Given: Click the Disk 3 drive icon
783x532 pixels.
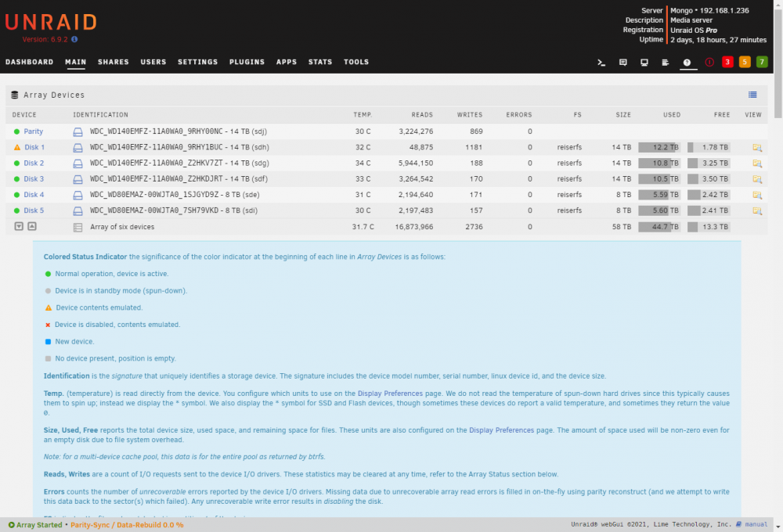Looking at the screenshot, I should pos(78,179).
